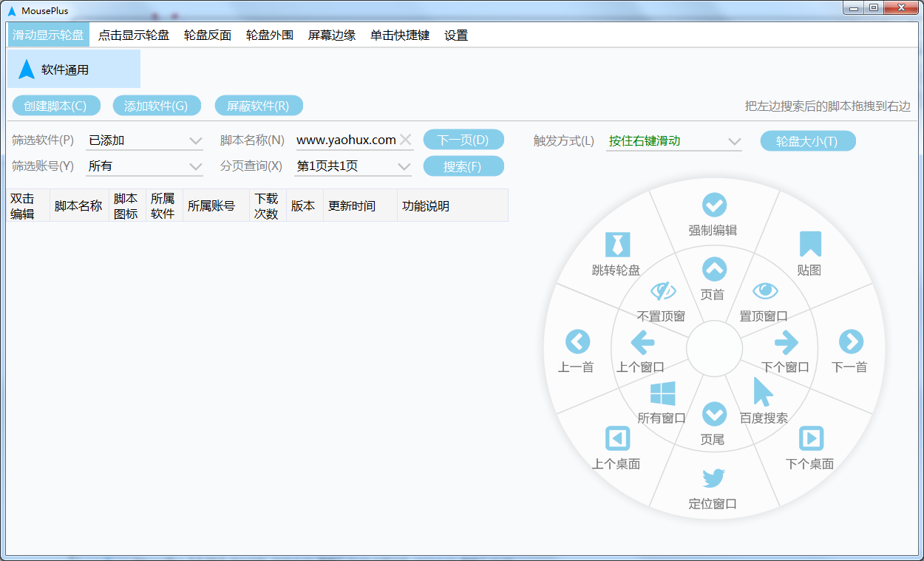
Task: Clear the 脚本名称 field with the X
Action: 405,140
